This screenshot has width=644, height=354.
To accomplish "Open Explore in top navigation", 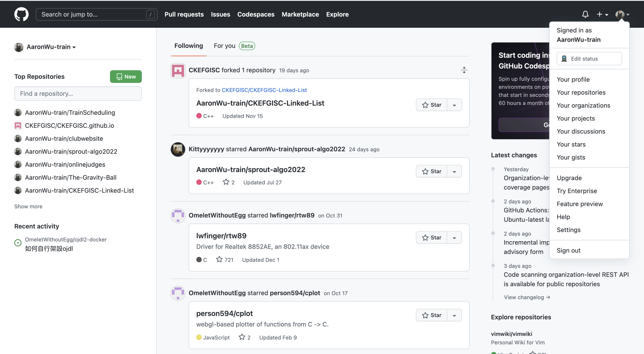I will 337,14.
